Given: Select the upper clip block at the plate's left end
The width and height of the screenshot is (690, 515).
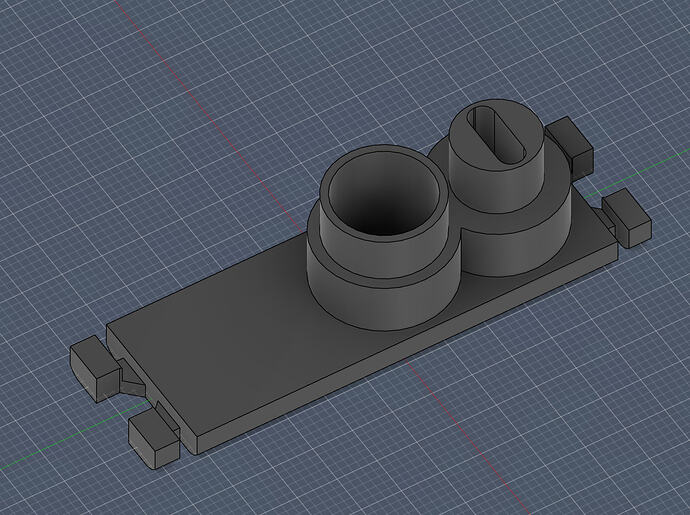Looking at the screenshot, I should (x=95, y=368).
